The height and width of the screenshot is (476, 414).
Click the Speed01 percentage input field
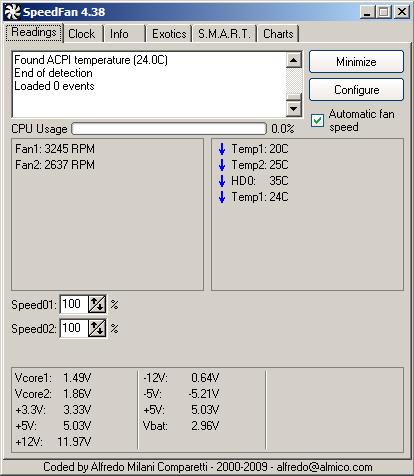[74, 304]
